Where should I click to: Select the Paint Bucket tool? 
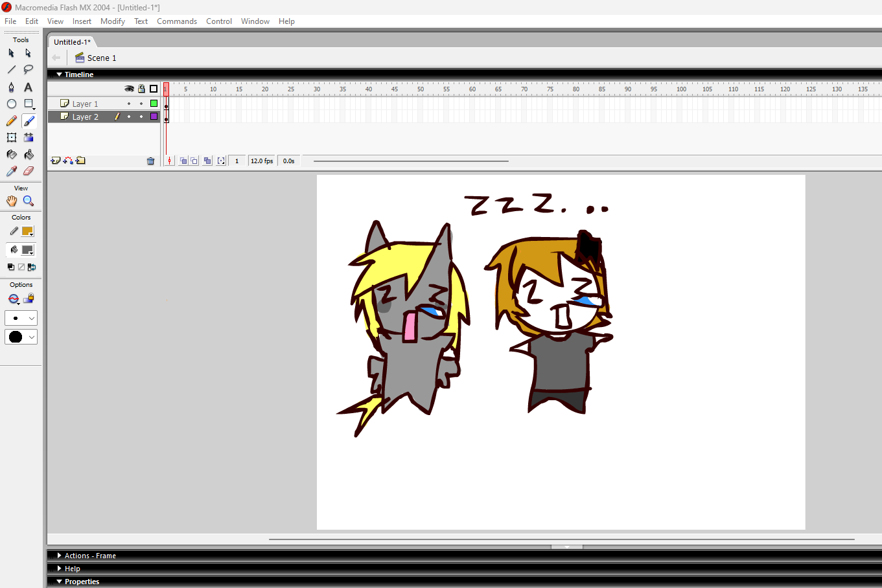point(29,154)
